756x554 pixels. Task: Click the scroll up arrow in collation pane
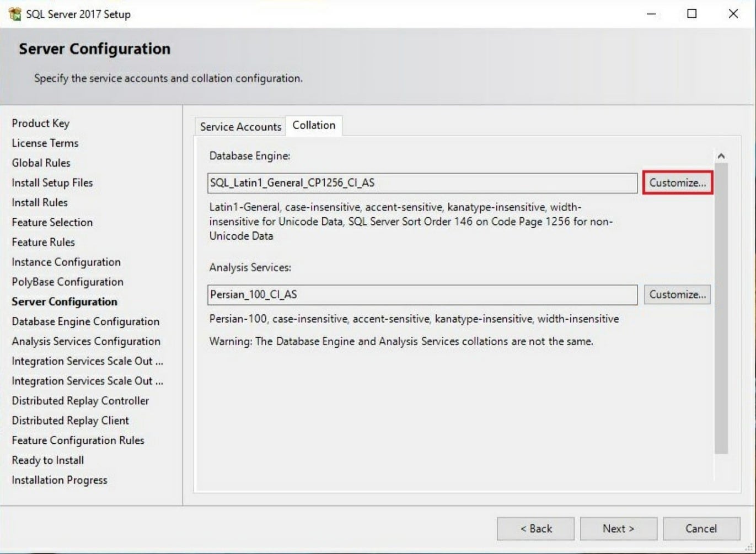coord(721,156)
